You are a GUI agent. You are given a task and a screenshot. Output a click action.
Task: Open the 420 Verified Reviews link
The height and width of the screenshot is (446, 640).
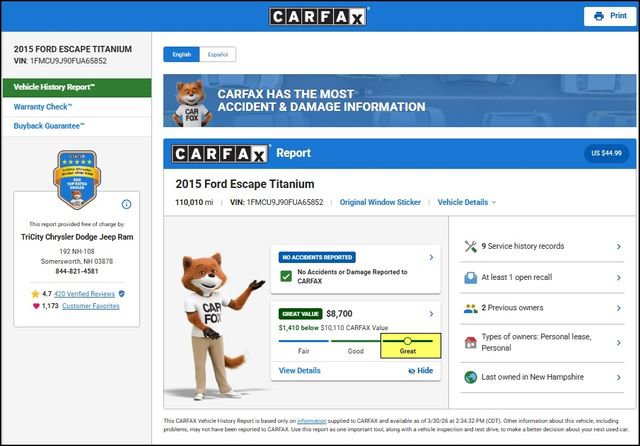tap(84, 294)
